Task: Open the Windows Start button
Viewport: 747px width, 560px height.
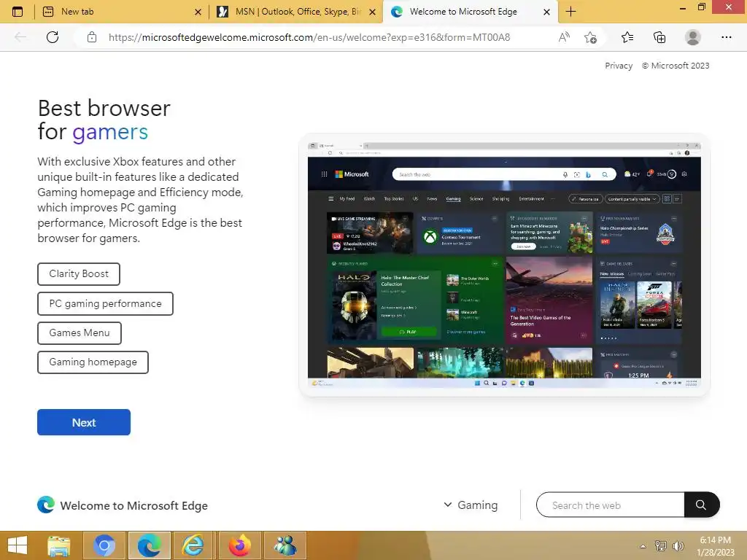Action: coord(18,545)
